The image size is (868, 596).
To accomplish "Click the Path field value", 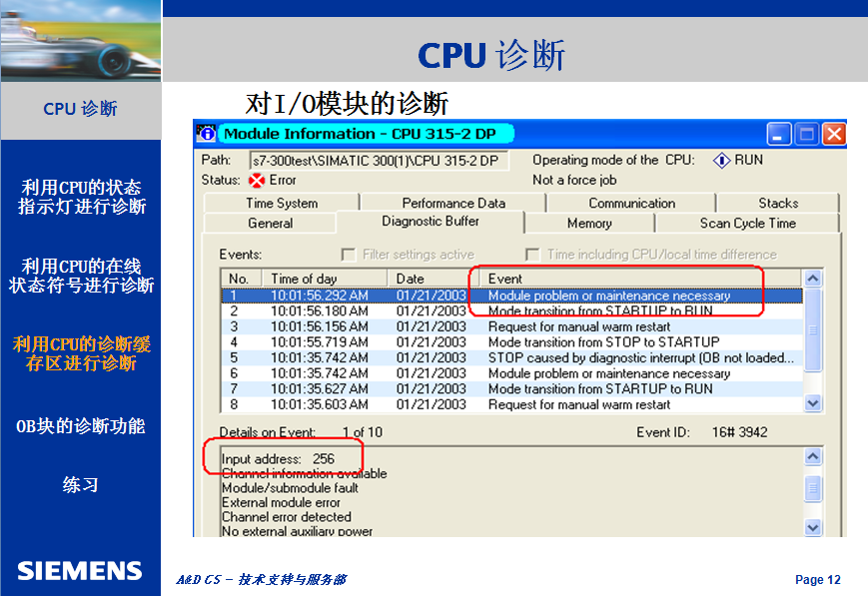I will tap(379, 161).
